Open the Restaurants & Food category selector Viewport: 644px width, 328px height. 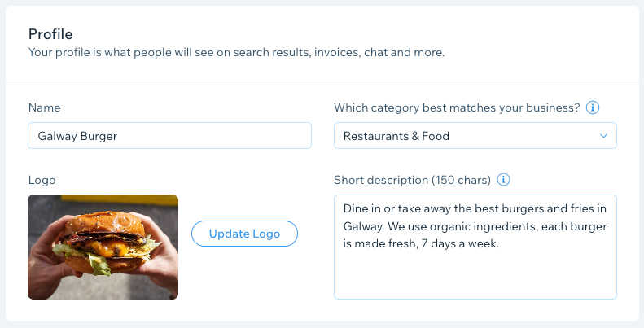pyautogui.click(x=475, y=135)
